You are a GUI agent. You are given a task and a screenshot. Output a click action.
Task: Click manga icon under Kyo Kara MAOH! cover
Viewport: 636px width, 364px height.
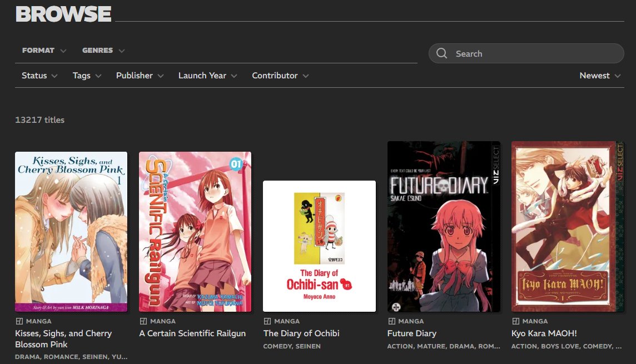click(x=515, y=321)
